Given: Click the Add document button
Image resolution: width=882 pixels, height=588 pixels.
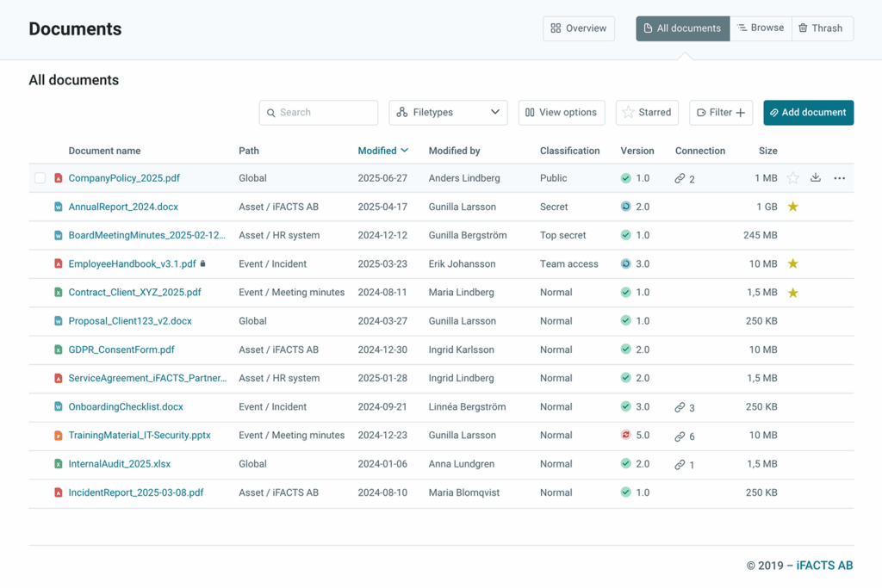Looking at the screenshot, I should (808, 113).
